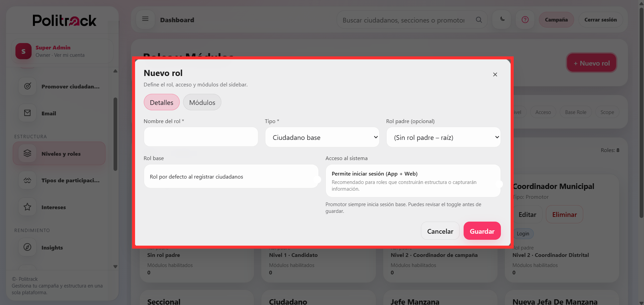
Task: Click the Promover ciudadanos target icon
Action: coord(27,86)
